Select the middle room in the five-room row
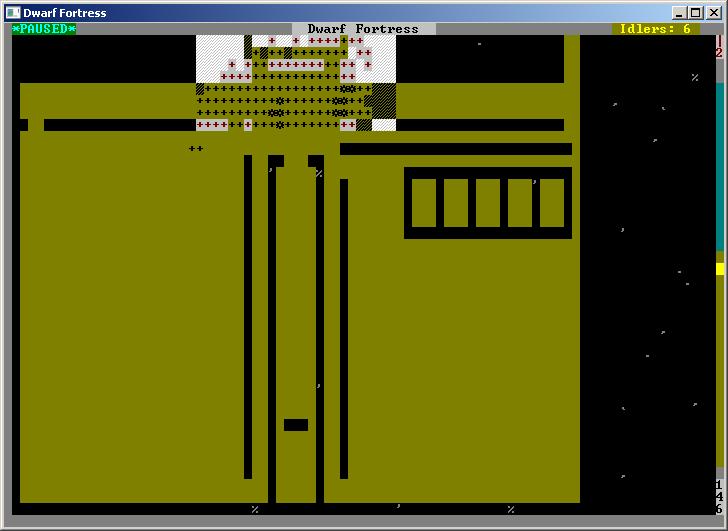Image resolution: width=728 pixels, height=531 pixels. coord(488,203)
